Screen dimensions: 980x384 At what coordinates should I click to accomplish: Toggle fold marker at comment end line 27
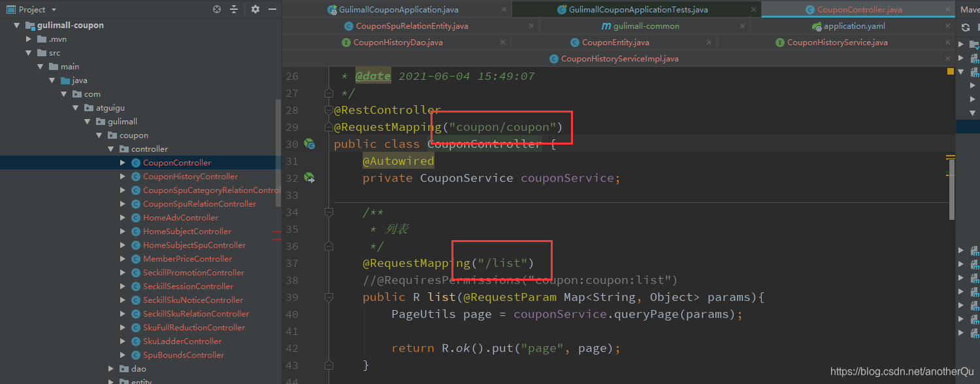click(x=329, y=93)
